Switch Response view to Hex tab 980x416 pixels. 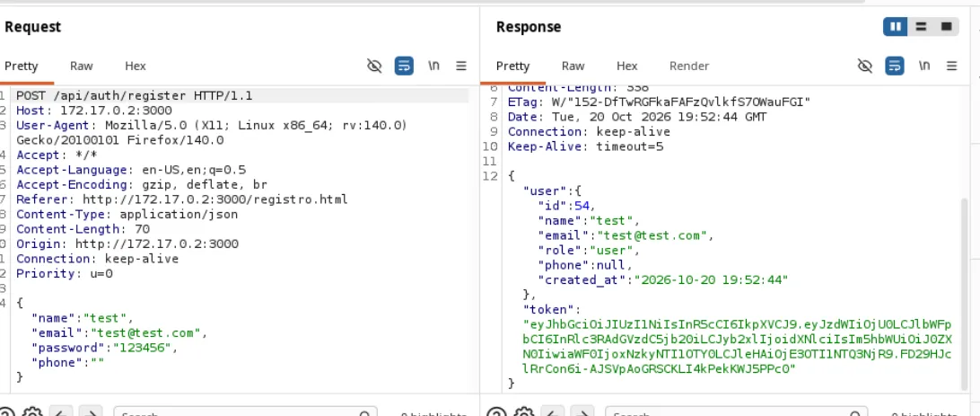(x=627, y=66)
